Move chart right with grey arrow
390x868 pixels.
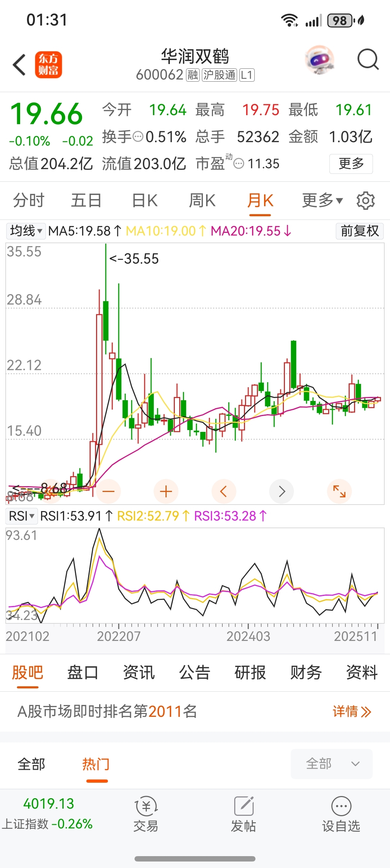coord(282,491)
